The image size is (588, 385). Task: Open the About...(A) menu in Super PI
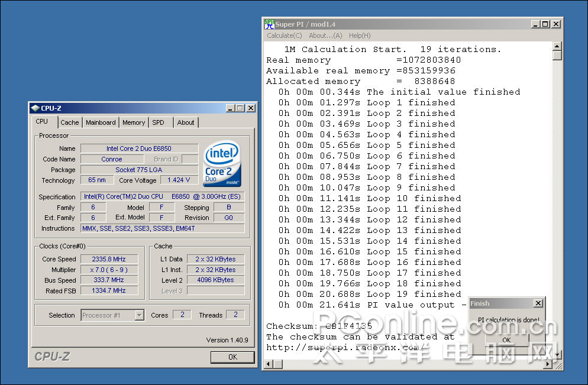[325, 35]
